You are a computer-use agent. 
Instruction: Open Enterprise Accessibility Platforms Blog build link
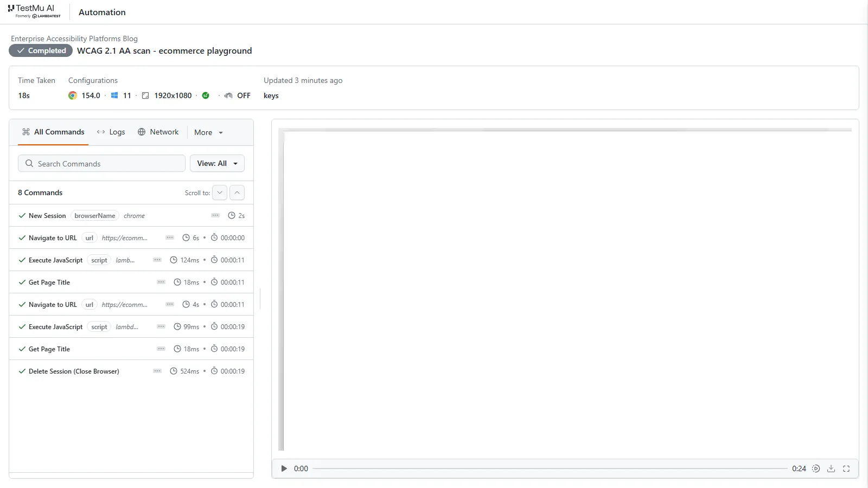[x=74, y=38]
